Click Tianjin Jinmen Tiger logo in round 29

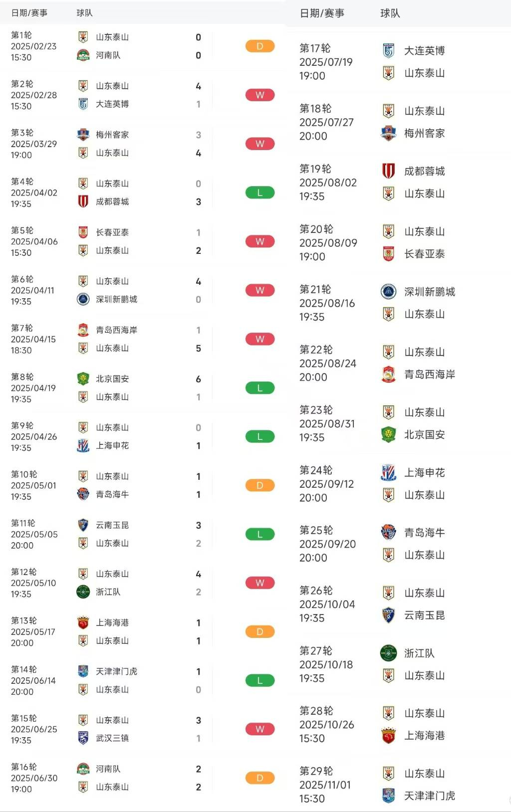388,796
